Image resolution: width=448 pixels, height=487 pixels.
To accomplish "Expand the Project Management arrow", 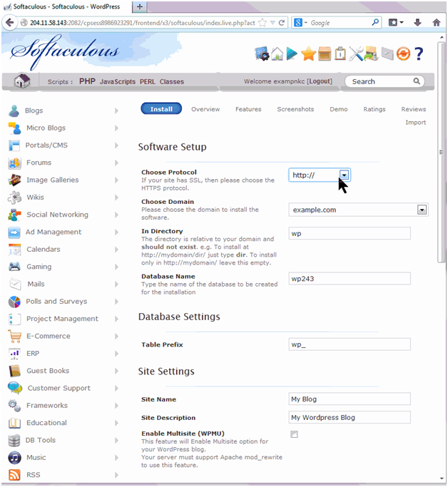I will 116,319.
